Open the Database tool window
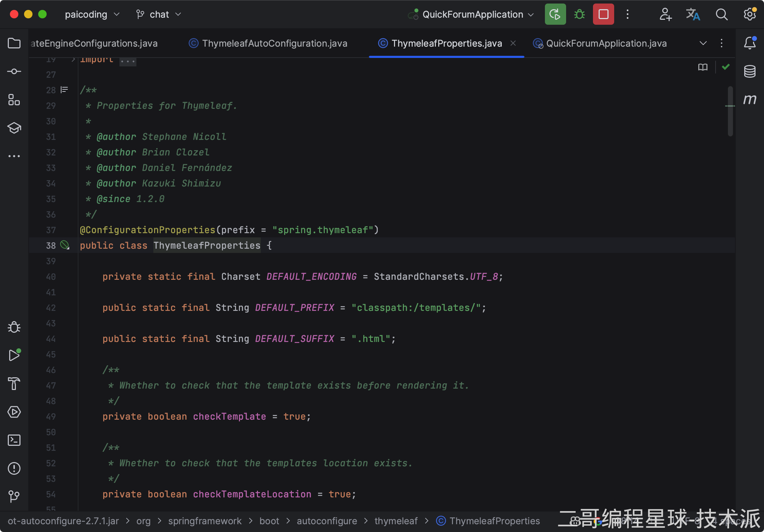Image resolution: width=764 pixels, height=532 pixels. (x=750, y=71)
